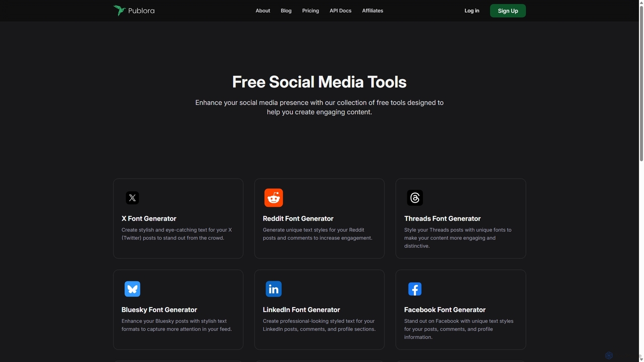644x362 pixels.
Task: Click the 'Free Social Media Tools' heading
Action: click(319, 82)
